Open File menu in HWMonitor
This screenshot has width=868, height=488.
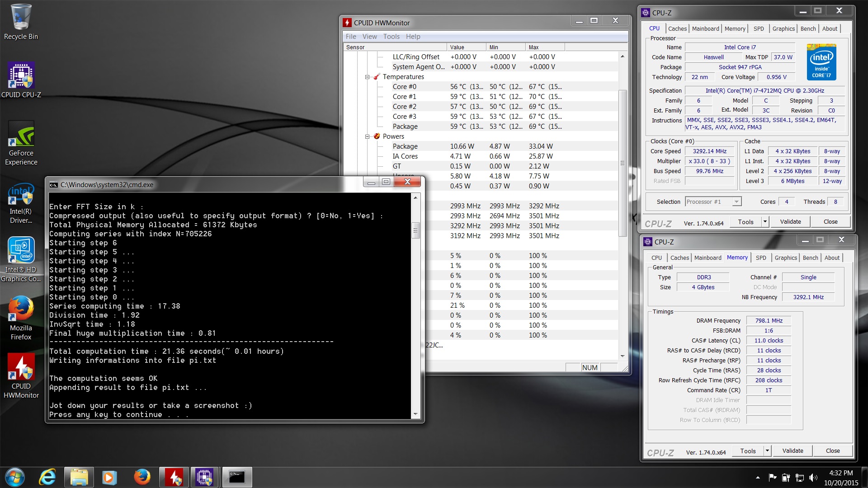coord(351,37)
